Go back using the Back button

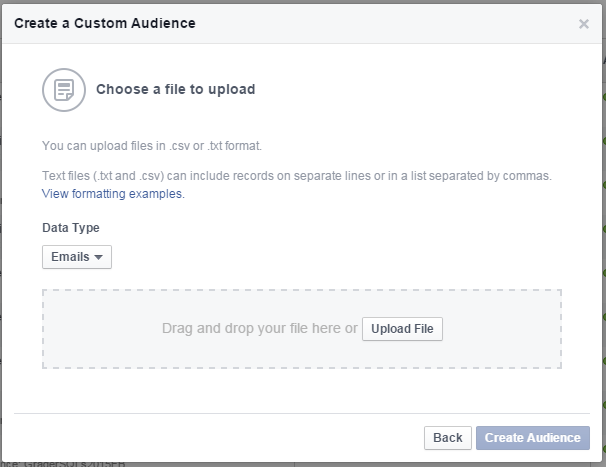point(447,438)
